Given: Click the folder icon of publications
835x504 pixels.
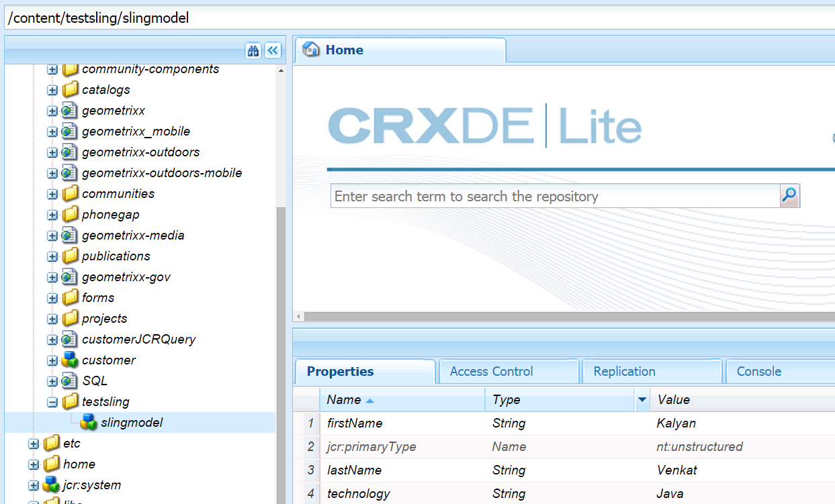Looking at the screenshot, I should point(70,256).
